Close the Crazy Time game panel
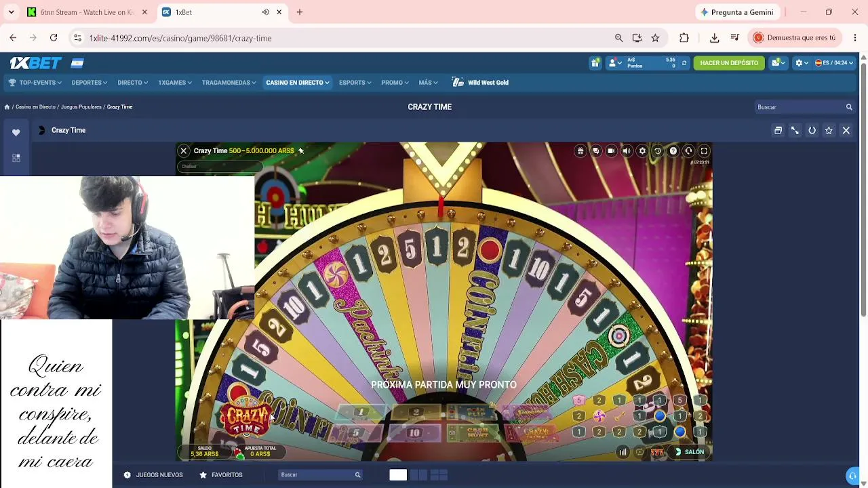This screenshot has height=488, width=868. click(846, 130)
